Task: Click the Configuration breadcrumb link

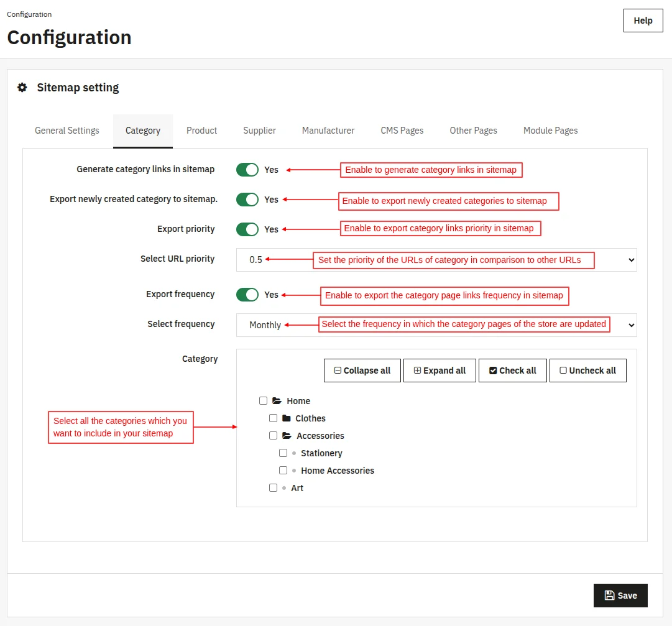Action: tap(29, 14)
